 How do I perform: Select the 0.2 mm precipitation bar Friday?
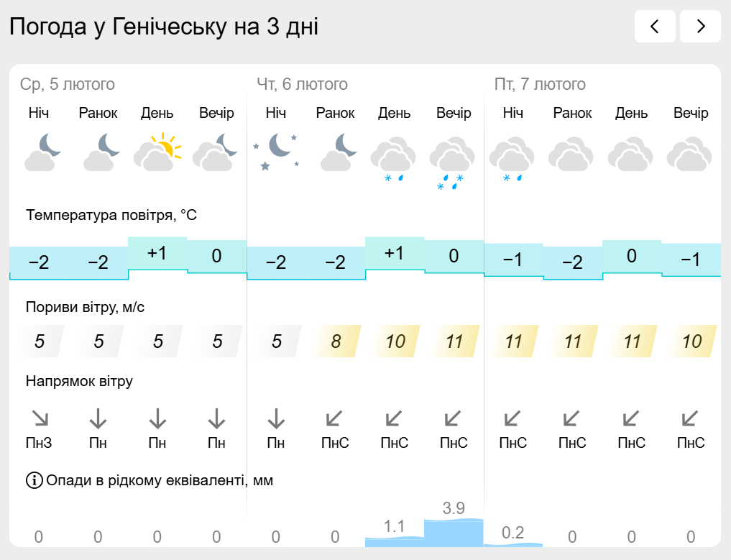pyautogui.click(x=513, y=545)
